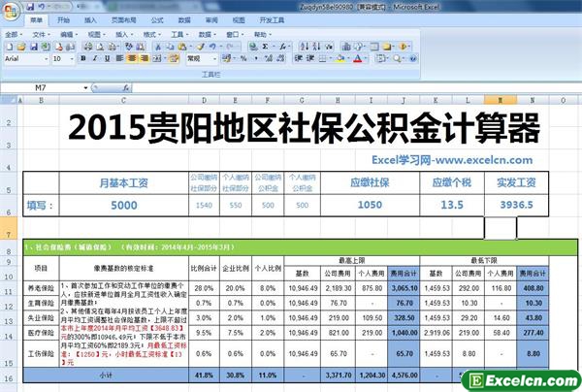Viewport: 582px width, 392px height.
Task: Click the Sort Ascending icon
Action: click(305, 47)
